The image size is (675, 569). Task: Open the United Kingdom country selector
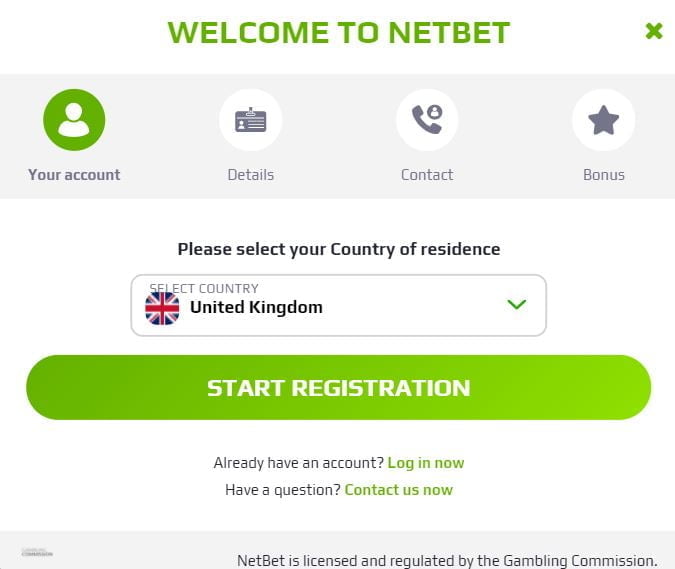tap(338, 307)
